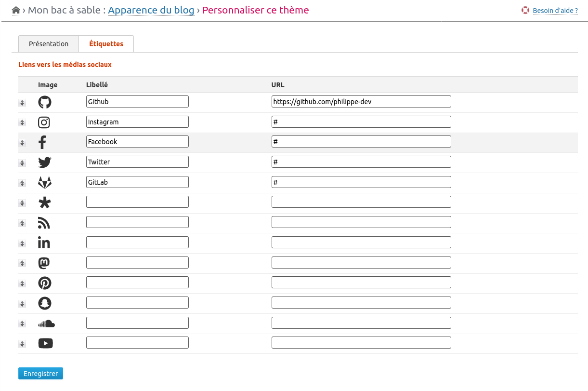Select the URL field in SoundCloud row
The image size is (588, 391).
coord(361,323)
